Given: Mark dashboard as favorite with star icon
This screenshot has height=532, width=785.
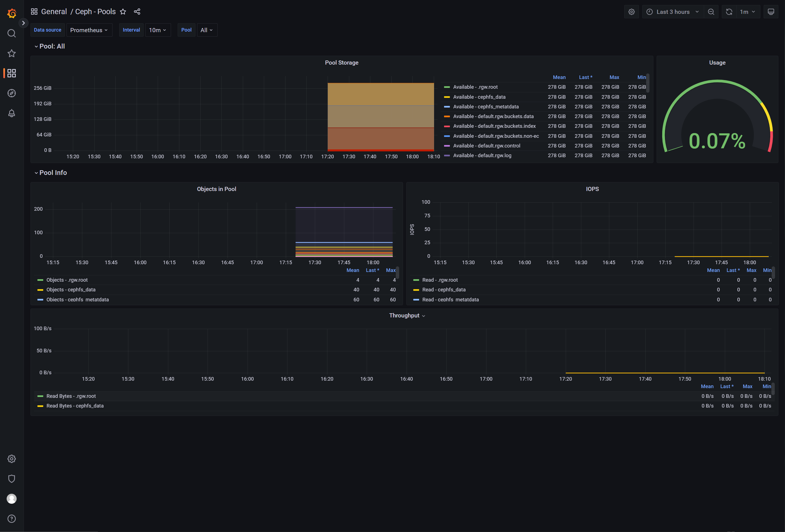Looking at the screenshot, I should pos(123,12).
